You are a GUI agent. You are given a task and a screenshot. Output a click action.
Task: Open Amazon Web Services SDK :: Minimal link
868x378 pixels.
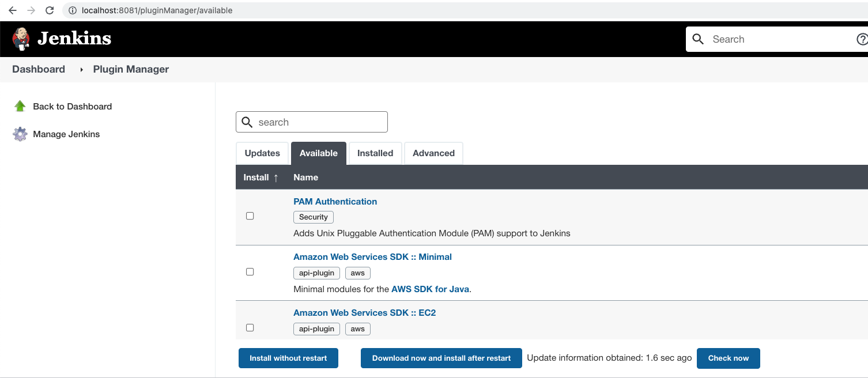pyautogui.click(x=373, y=257)
